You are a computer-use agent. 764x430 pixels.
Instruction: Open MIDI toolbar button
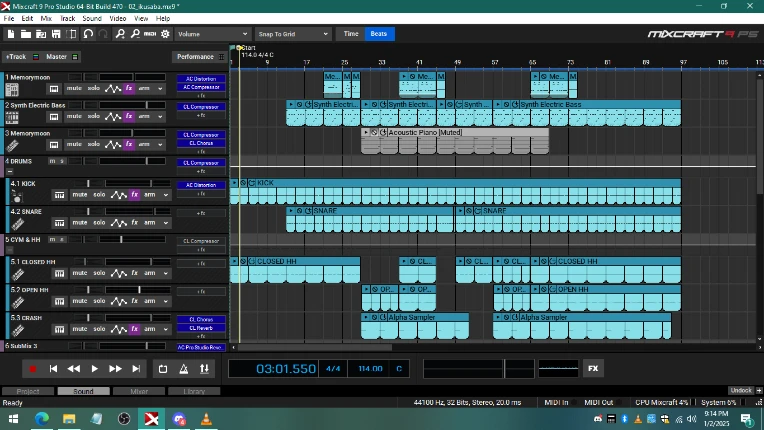click(x=150, y=34)
